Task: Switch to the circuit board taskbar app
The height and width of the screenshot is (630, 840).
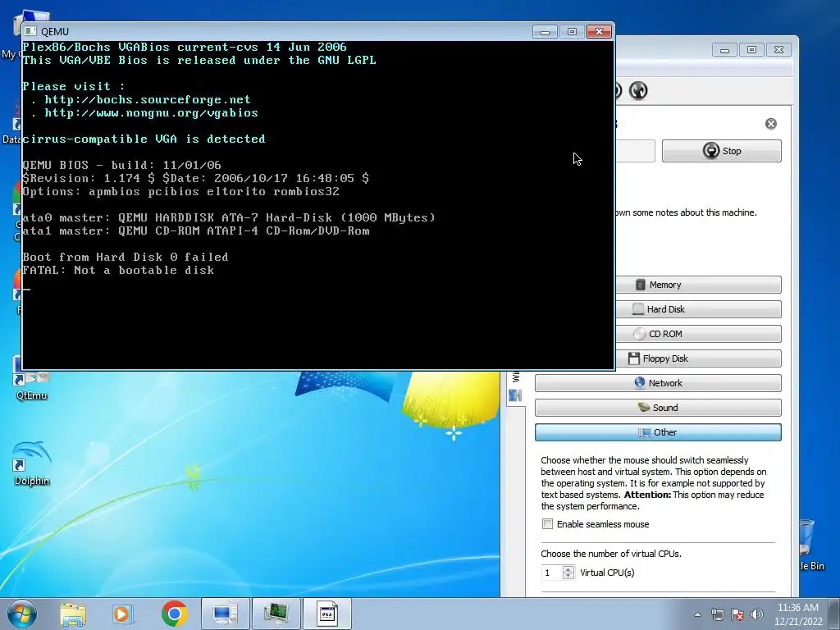Action: click(x=276, y=614)
